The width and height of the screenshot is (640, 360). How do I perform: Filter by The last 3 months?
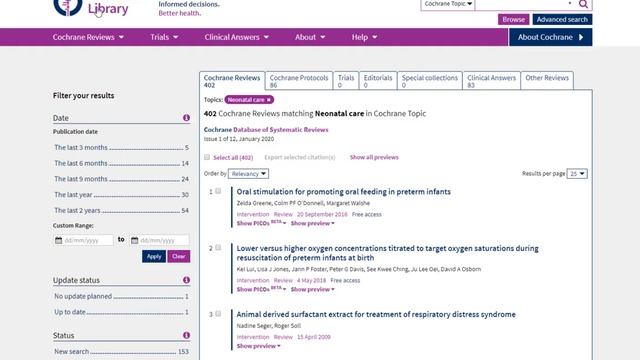(x=121, y=147)
